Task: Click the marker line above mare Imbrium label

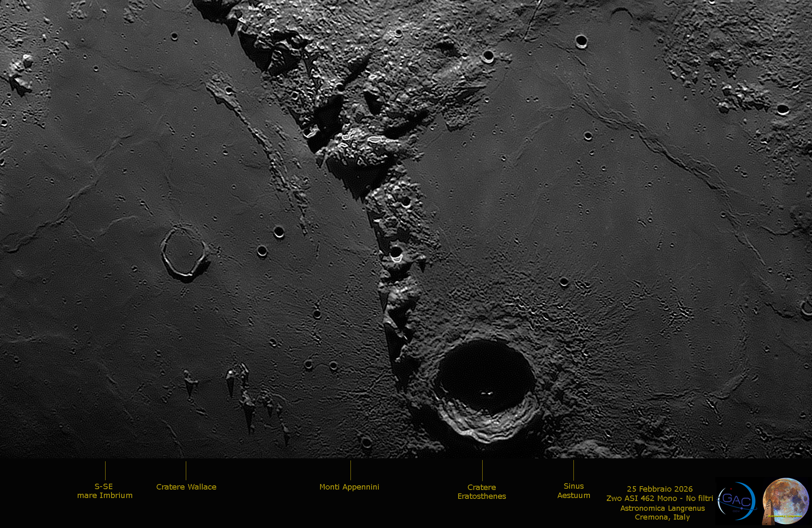Action: click(x=105, y=471)
